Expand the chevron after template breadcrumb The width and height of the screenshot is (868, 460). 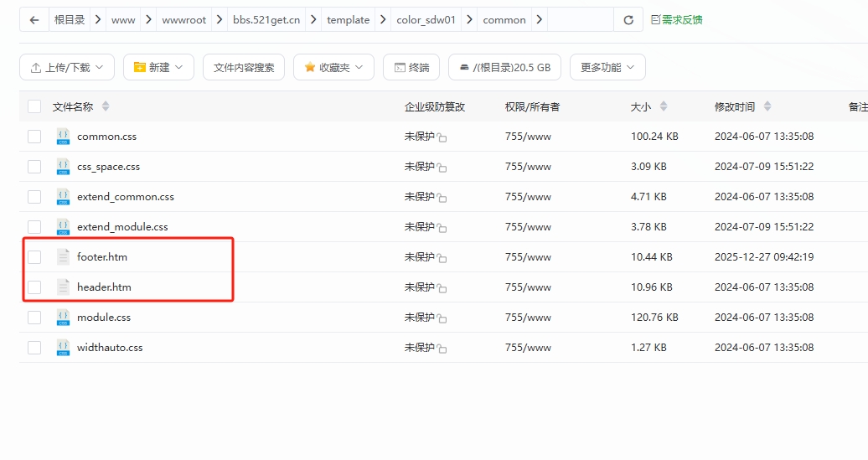[x=383, y=20]
